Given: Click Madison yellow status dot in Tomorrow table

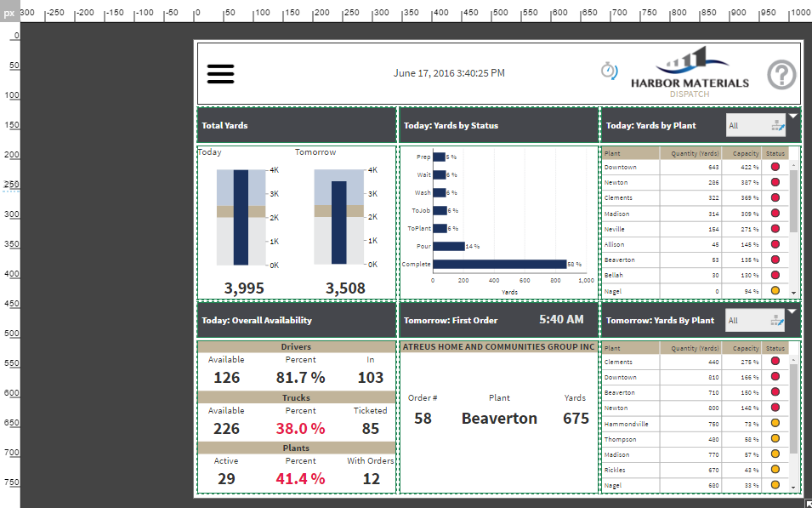Looking at the screenshot, I should tap(775, 454).
